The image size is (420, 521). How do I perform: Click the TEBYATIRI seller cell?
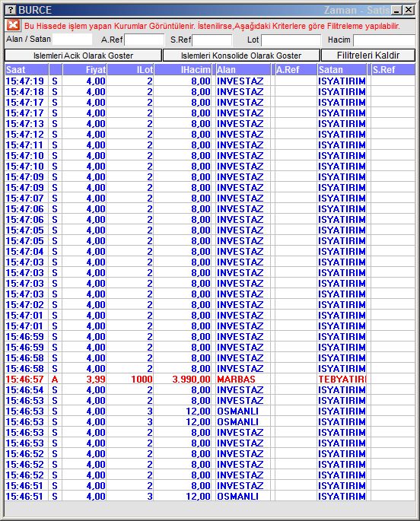(x=342, y=379)
